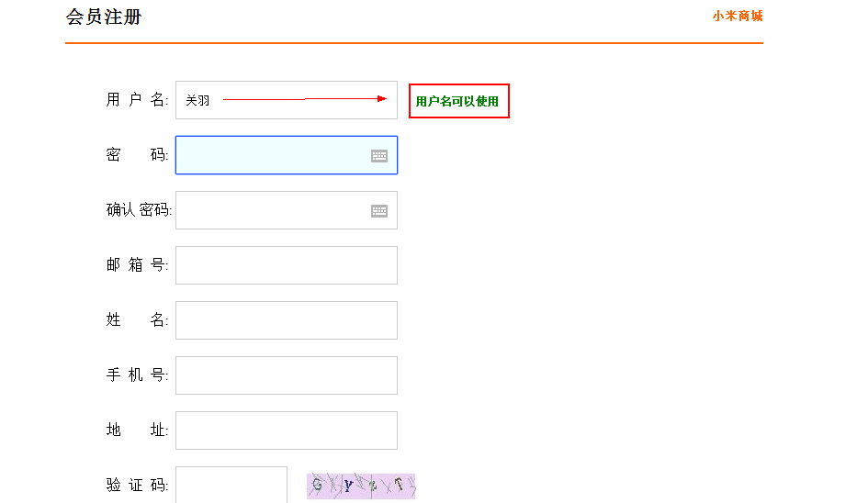Select the 手机号 input field

coord(286,375)
